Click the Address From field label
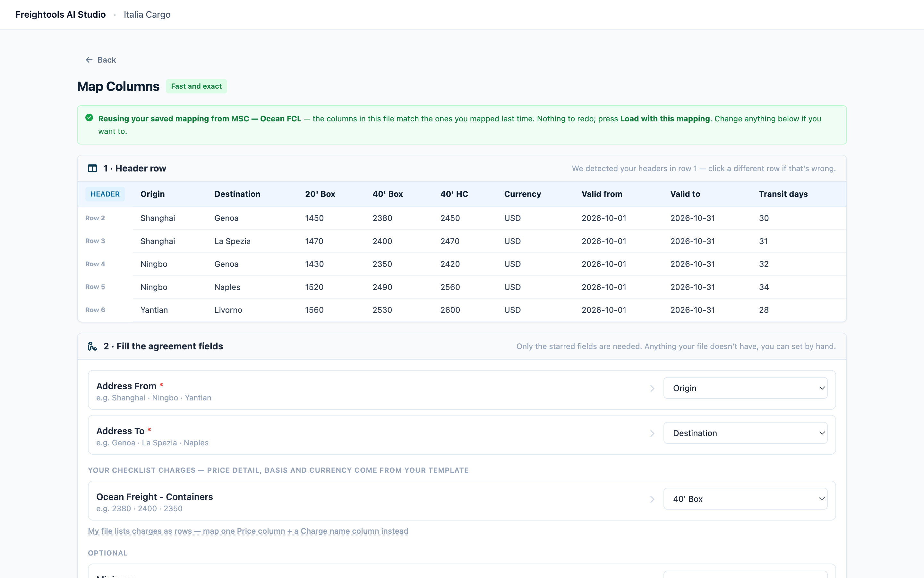Image resolution: width=924 pixels, height=578 pixels. (126, 386)
